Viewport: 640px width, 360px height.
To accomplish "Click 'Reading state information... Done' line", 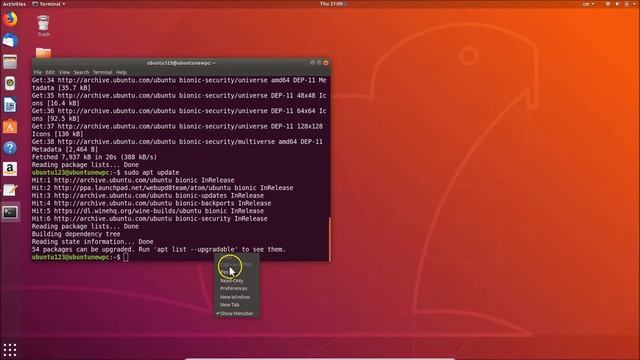I will click(x=93, y=242).
